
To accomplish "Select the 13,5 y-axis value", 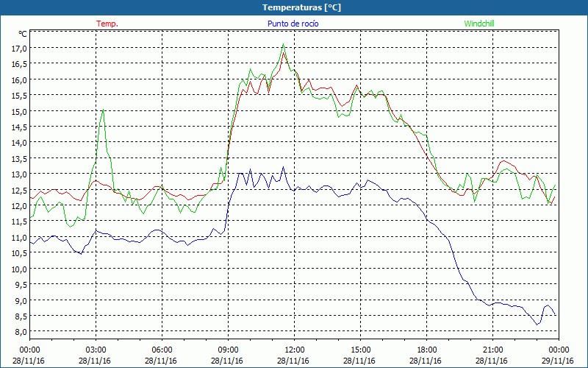I will pyautogui.click(x=20, y=158).
